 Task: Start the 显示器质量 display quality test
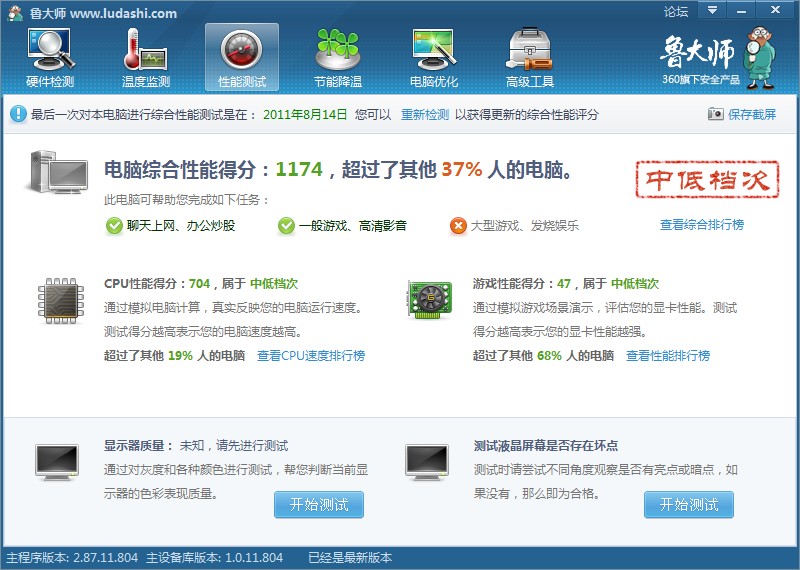click(x=319, y=505)
